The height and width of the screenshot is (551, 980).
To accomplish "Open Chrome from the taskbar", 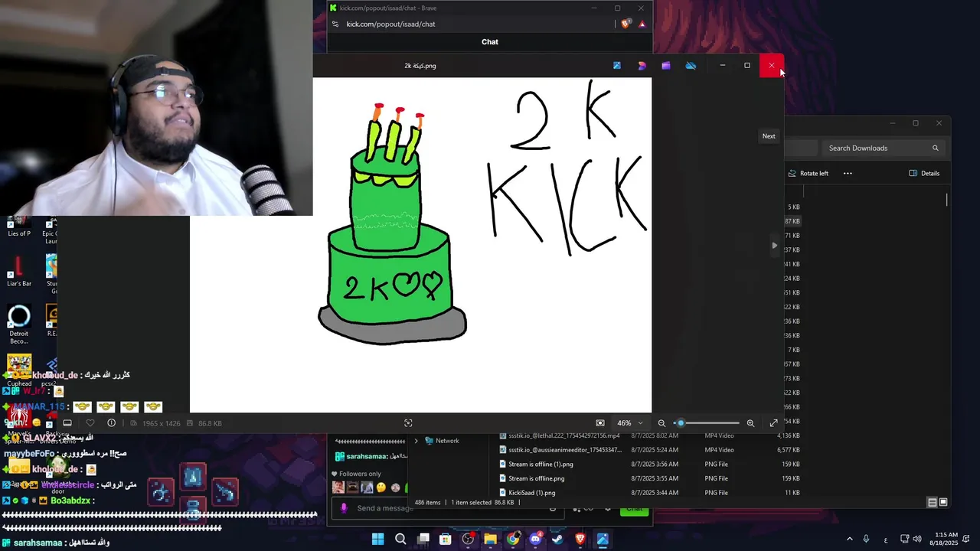I will (513, 539).
